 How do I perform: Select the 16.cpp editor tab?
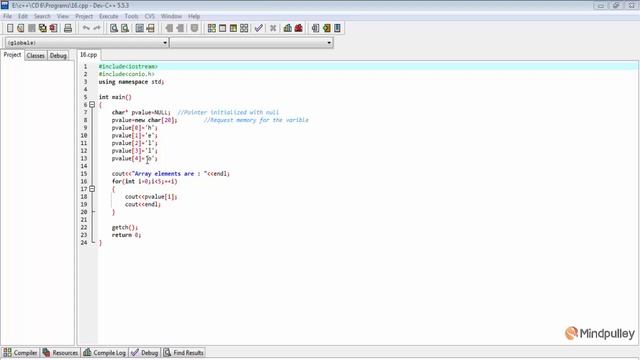(x=89, y=55)
